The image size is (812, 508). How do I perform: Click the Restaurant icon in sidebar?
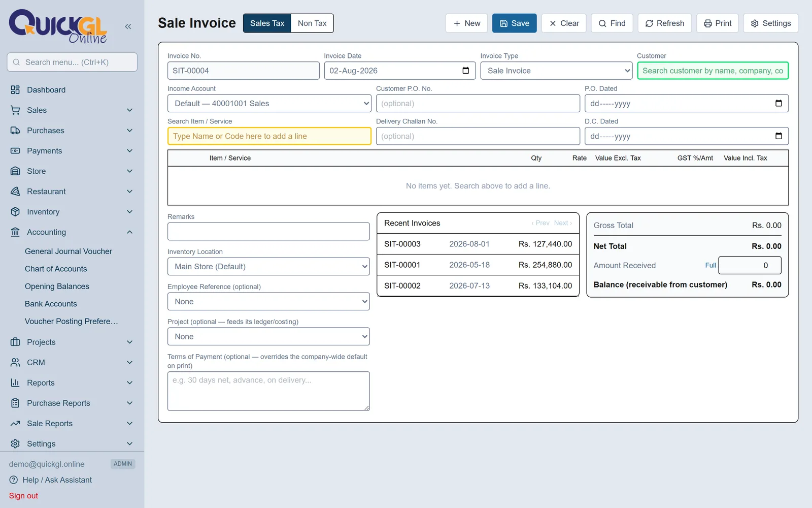[x=15, y=192]
